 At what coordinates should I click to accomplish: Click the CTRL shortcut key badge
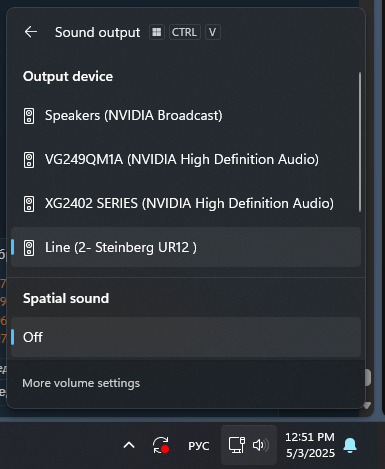(184, 32)
